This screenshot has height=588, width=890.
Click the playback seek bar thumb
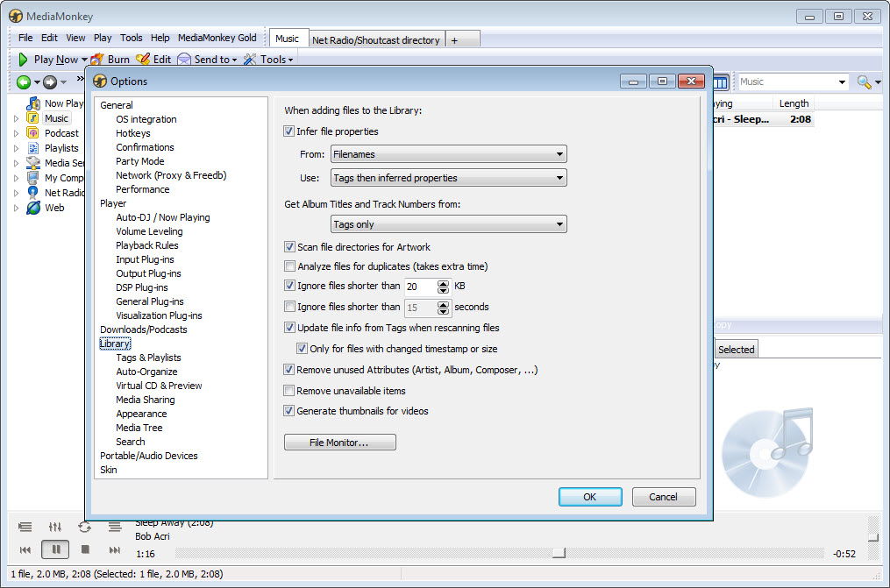(559, 552)
